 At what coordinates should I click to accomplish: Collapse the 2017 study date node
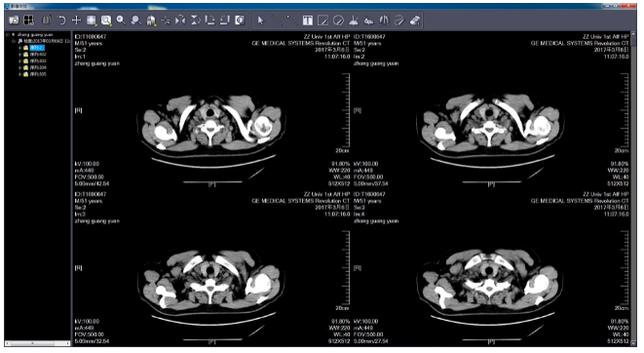pyautogui.click(x=14, y=41)
